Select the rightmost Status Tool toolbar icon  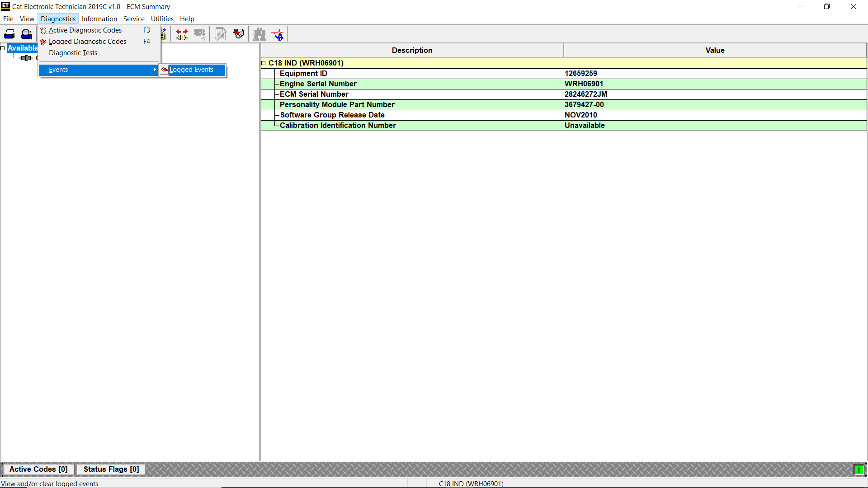[x=278, y=34]
